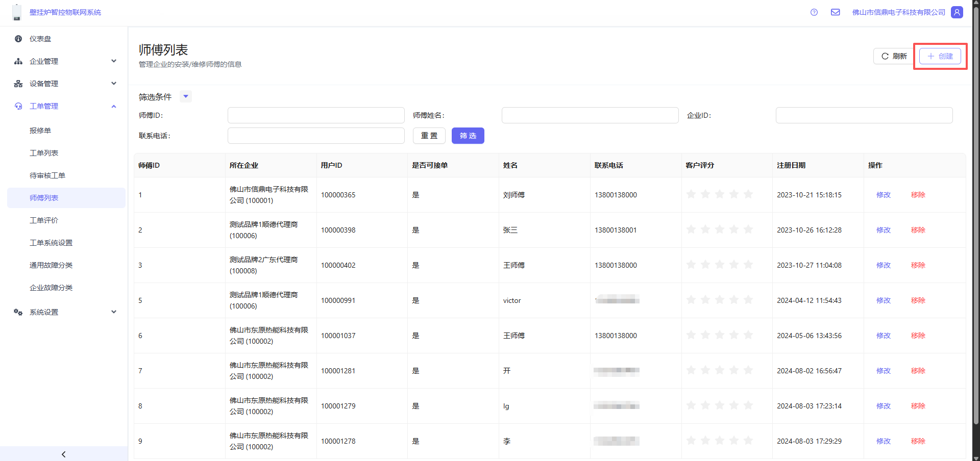Toggle the 筛选条件 filter panel arrow

(186, 96)
